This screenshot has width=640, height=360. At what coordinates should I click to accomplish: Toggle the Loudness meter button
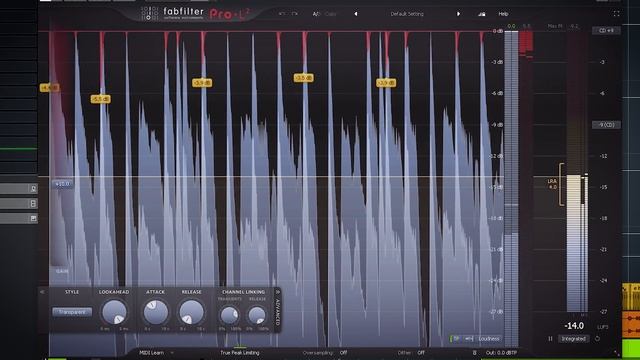point(489,339)
